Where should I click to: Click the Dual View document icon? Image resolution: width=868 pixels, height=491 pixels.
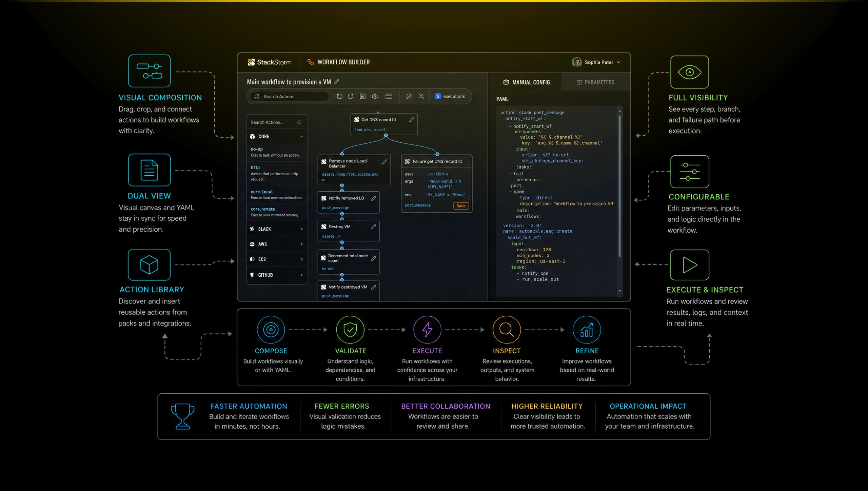(x=149, y=170)
